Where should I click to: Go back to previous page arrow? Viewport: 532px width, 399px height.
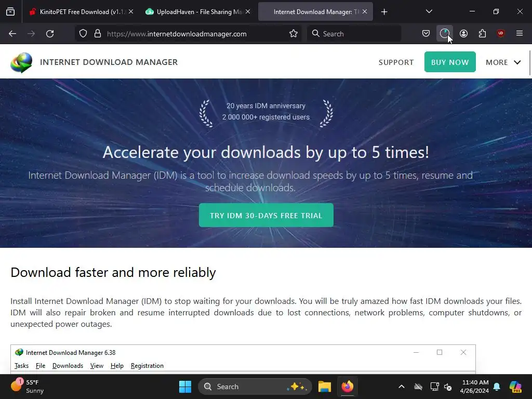point(12,34)
